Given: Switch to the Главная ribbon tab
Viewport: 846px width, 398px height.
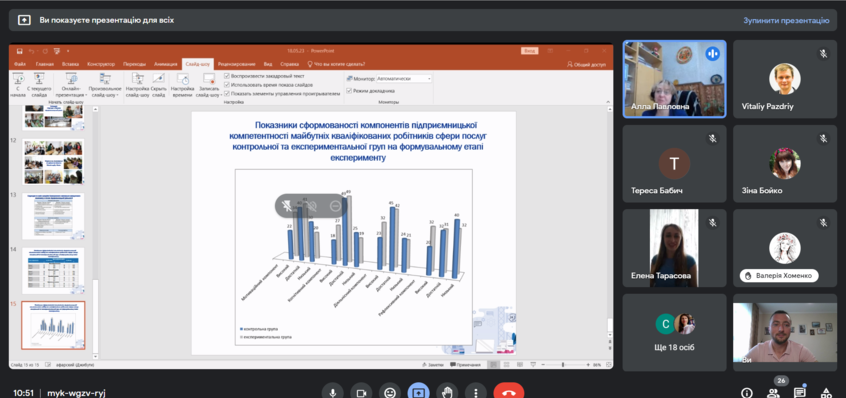Looking at the screenshot, I should pyautogui.click(x=45, y=64).
